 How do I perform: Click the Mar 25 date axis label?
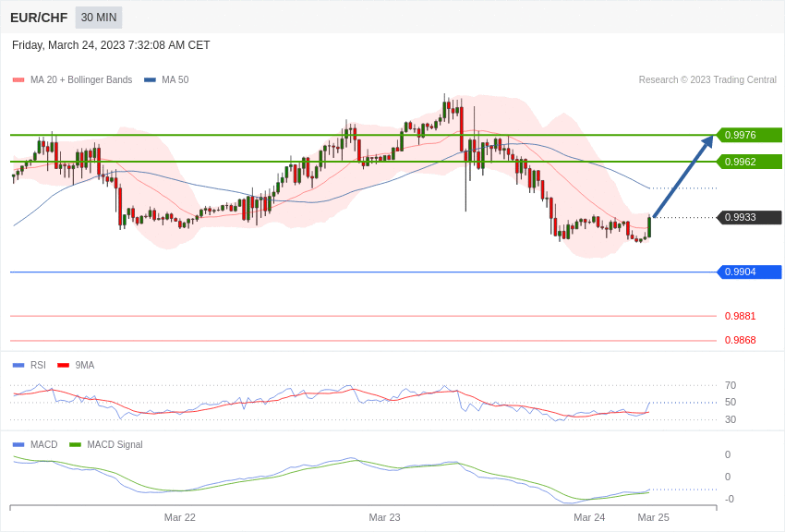coord(653,517)
